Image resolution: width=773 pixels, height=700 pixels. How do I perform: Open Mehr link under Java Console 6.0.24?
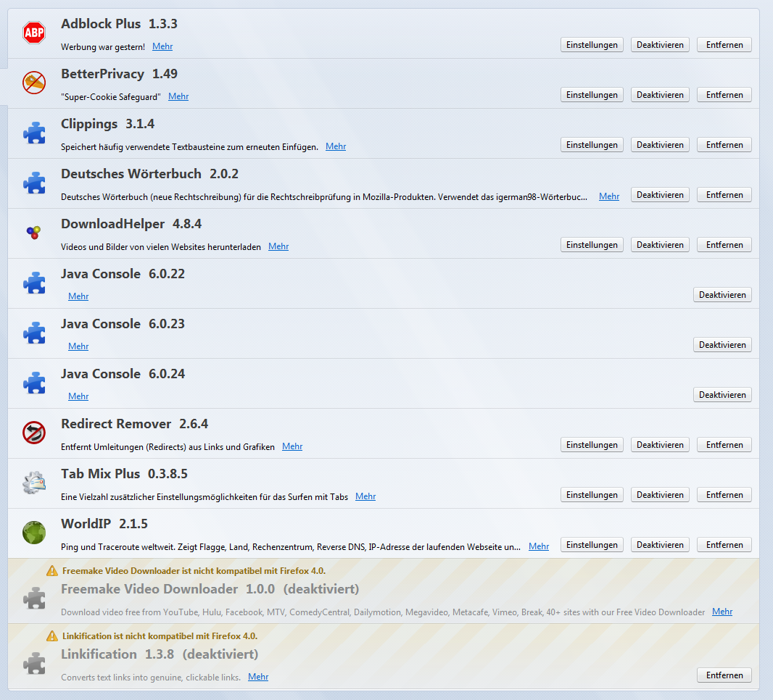[78, 396]
